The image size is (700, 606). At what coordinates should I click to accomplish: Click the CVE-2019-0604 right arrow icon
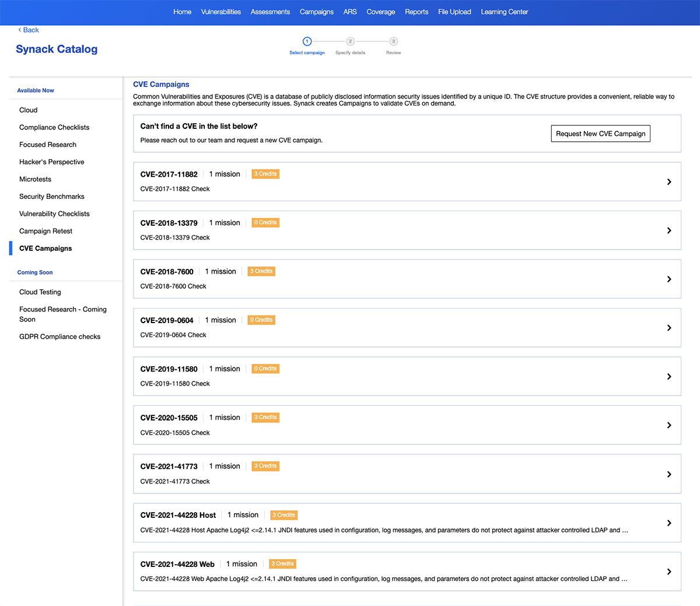[669, 328]
